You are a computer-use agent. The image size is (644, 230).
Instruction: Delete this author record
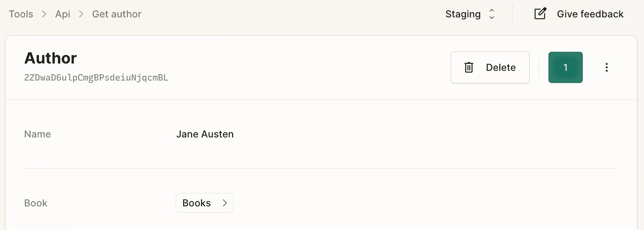coord(490,67)
